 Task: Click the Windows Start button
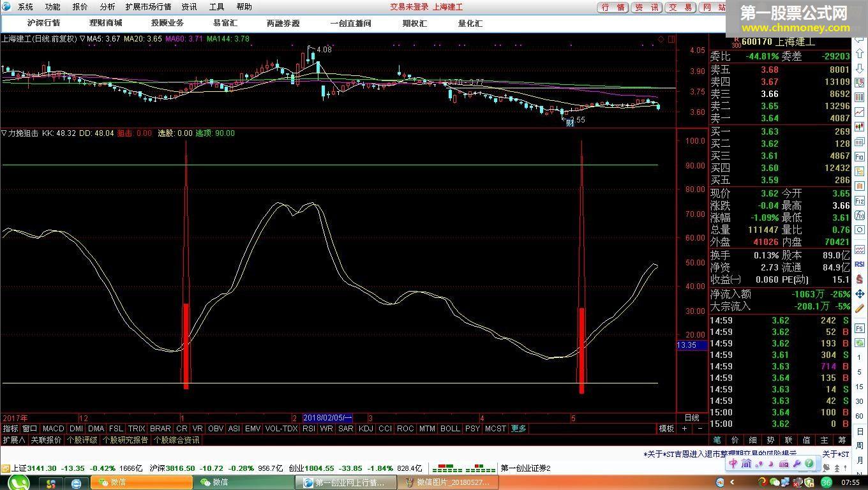(x=18, y=483)
